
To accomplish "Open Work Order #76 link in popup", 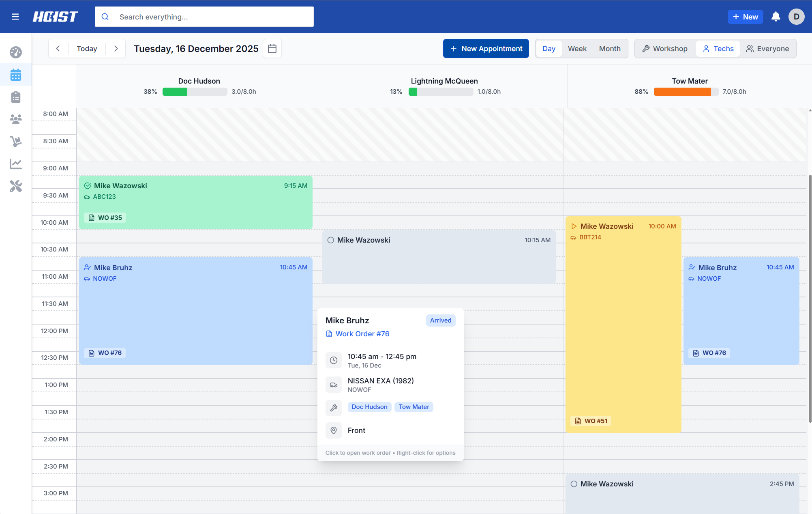I will click(362, 333).
